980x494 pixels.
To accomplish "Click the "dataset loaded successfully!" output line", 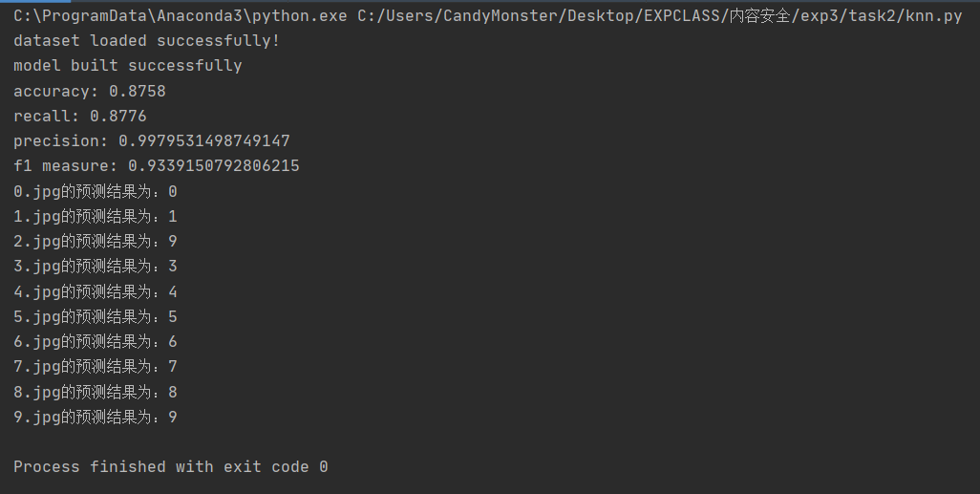I will [x=146, y=41].
